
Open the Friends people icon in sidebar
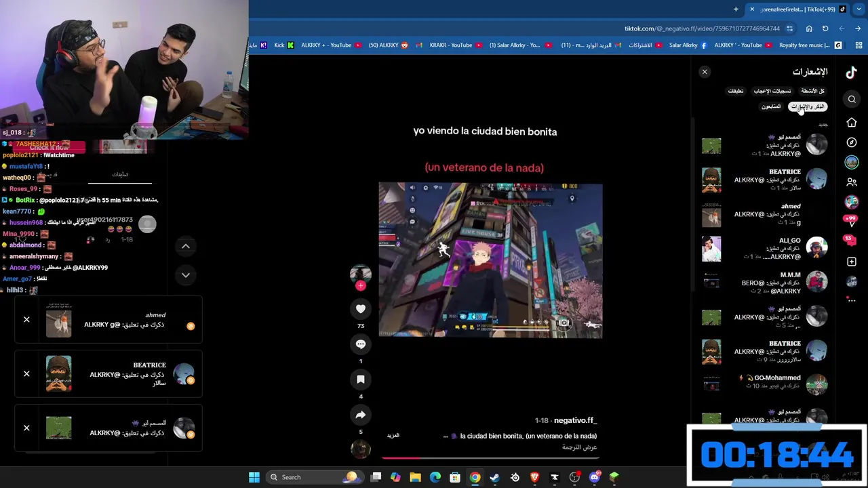pyautogui.click(x=852, y=182)
